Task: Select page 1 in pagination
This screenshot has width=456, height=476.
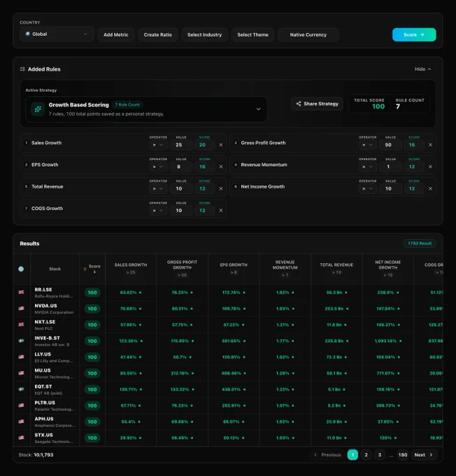Action: [352, 455]
